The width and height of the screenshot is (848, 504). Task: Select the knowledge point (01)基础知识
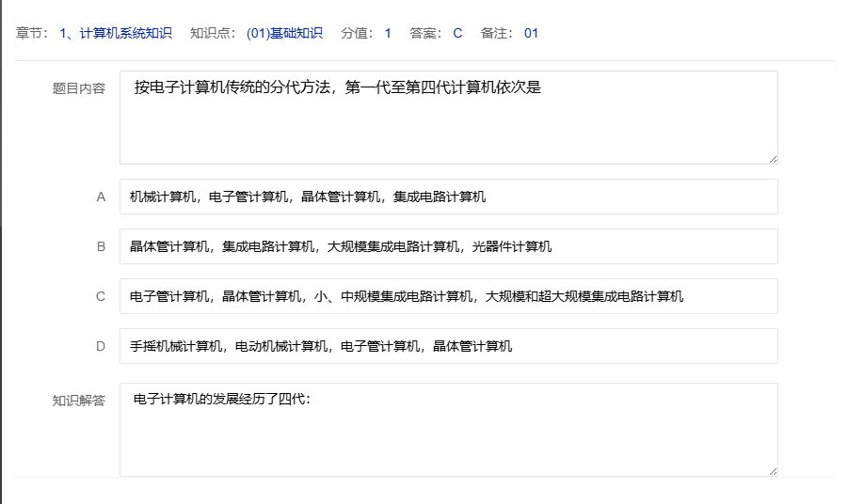284,34
